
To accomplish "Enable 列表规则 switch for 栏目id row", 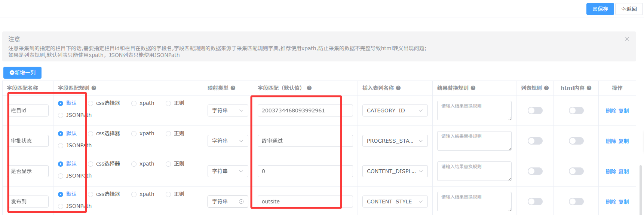I will pyautogui.click(x=535, y=110).
